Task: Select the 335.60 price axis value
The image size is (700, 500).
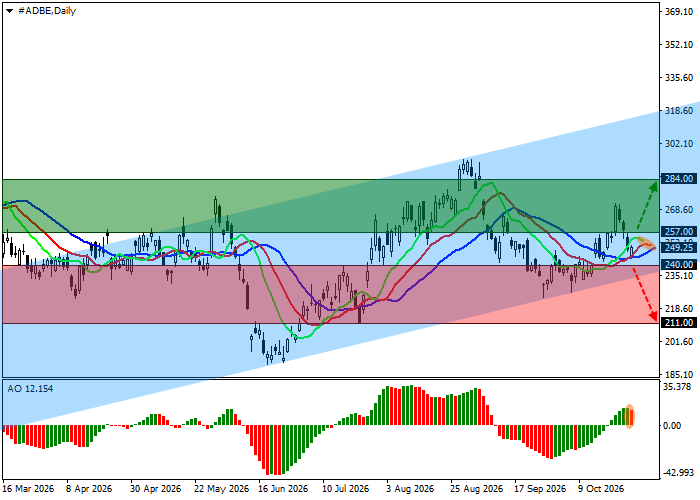Action: point(679,78)
